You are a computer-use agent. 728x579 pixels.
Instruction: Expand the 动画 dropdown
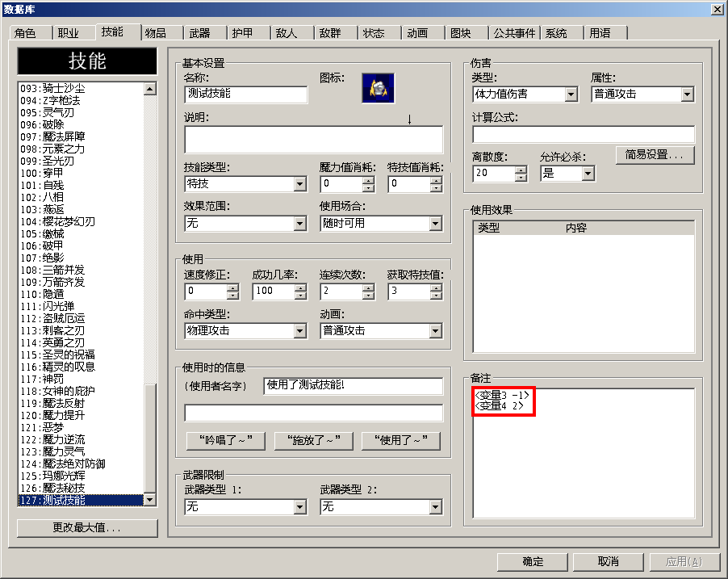(x=435, y=331)
